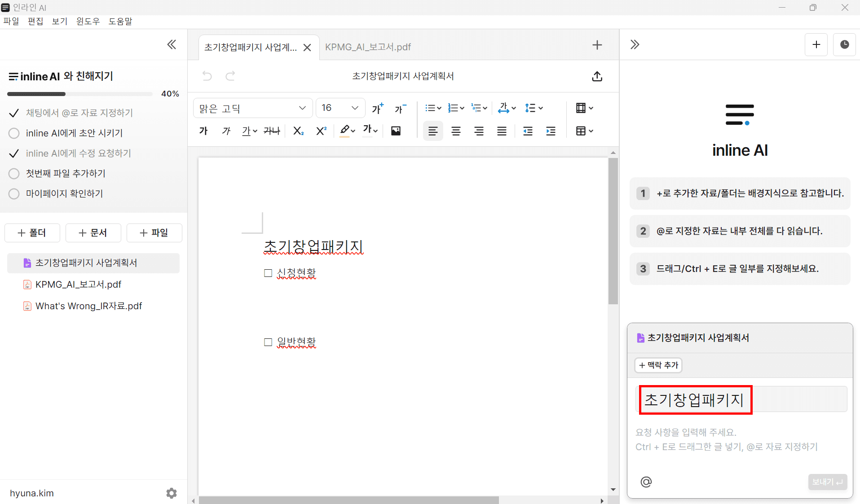Image resolution: width=860 pixels, height=504 pixels.
Task: Toggle the 신청현황 checkbox in the document
Action: click(268, 273)
